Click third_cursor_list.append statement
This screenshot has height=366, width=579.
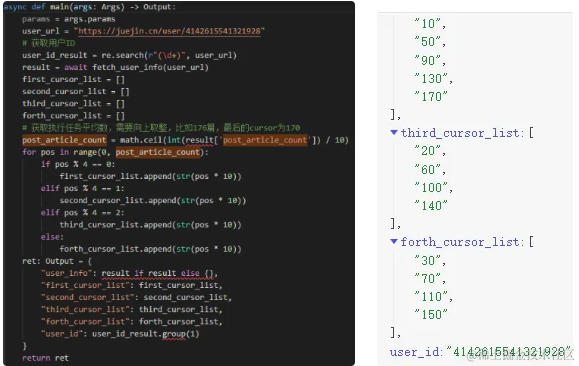pos(150,225)
